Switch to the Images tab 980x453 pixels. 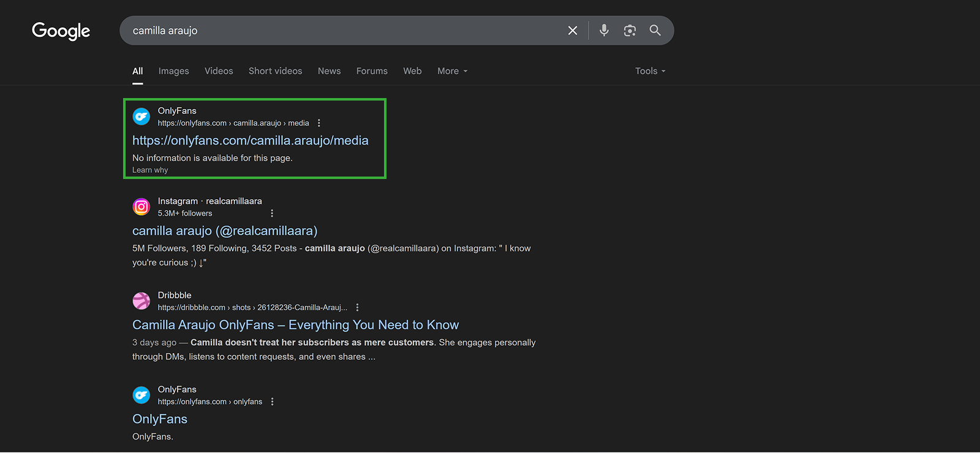174,71
